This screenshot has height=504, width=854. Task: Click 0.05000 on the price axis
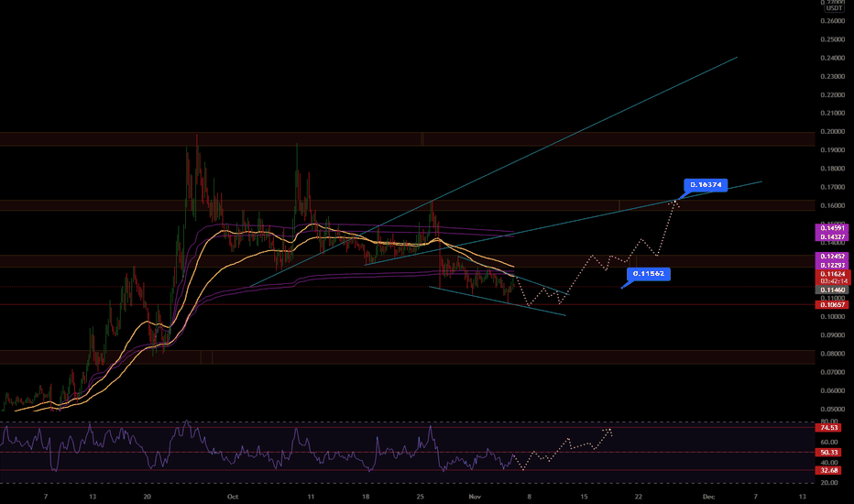tap(833, 410)
